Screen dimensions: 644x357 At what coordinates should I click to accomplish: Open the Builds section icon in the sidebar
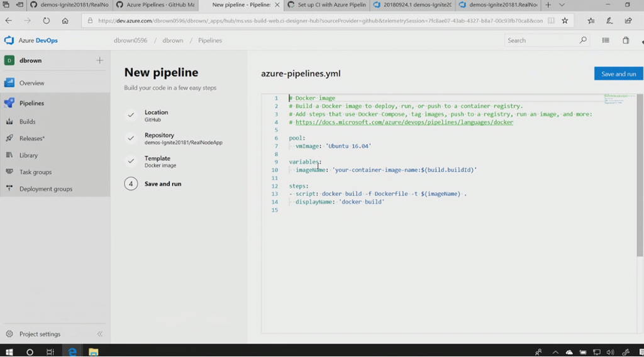9,121
